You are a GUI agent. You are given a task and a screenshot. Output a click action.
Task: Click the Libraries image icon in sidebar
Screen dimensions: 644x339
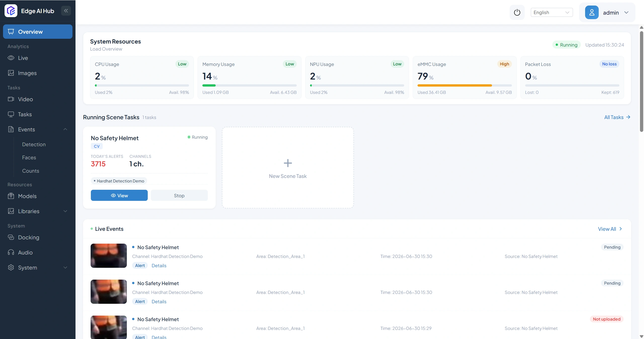[11, 211]
